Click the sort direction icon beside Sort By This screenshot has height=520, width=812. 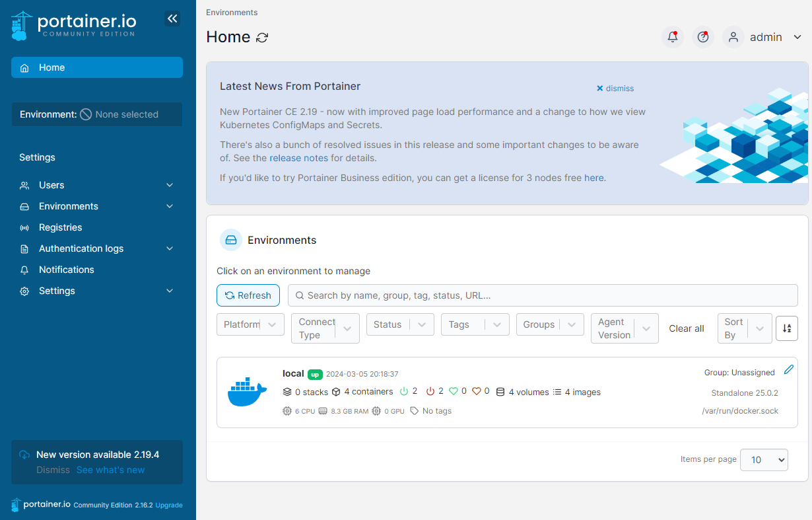click(x=786, y=328)
